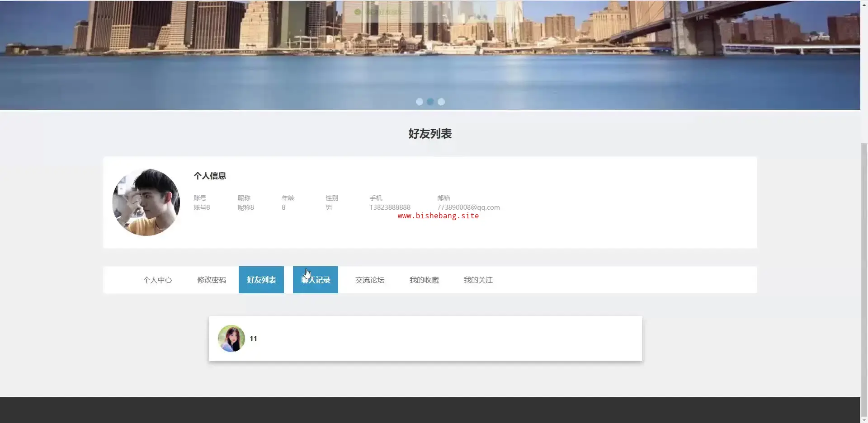The width and height of the screenshot is (868, 423).
Task: Click the www.bishebang.site watermark text
Action: click(x=438, y=216)
